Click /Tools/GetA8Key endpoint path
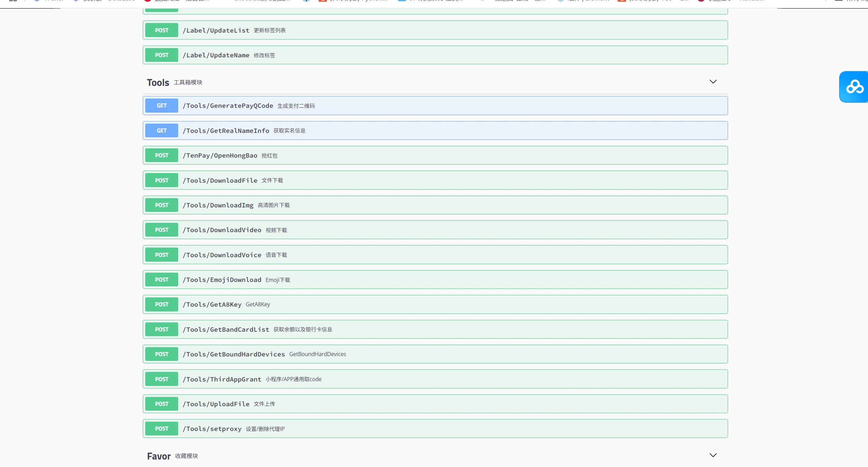Viewport: 868px width, 467px height. point(212,305)
